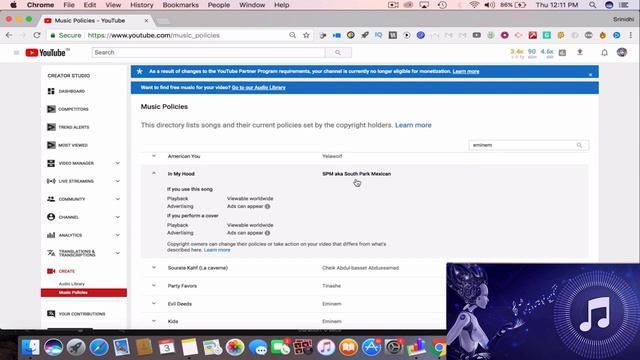Click the upload video arrow icon

click(580, 52)
